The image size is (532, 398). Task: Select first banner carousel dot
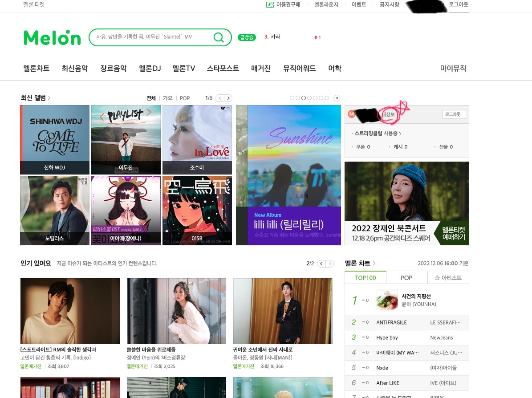[292, 98]
